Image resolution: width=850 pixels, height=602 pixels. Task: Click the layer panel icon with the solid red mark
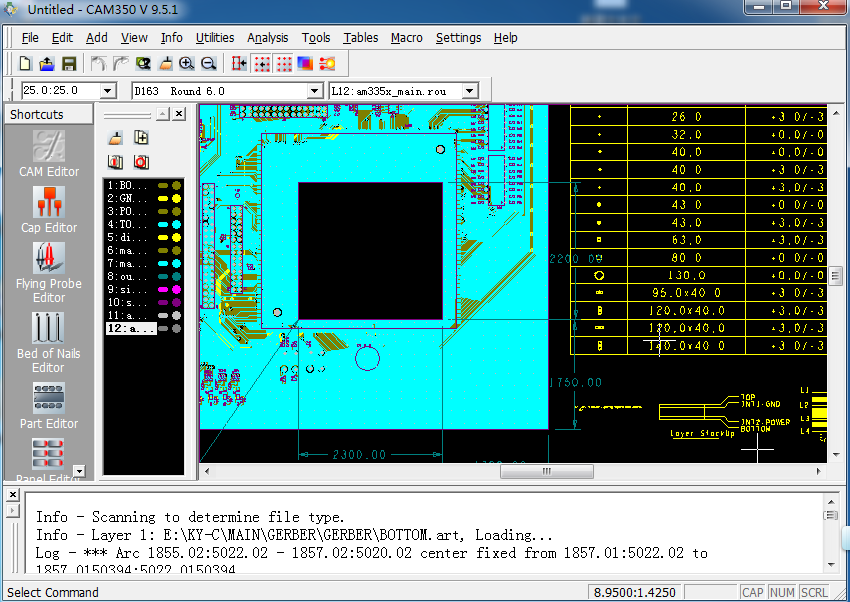[115, 162]
